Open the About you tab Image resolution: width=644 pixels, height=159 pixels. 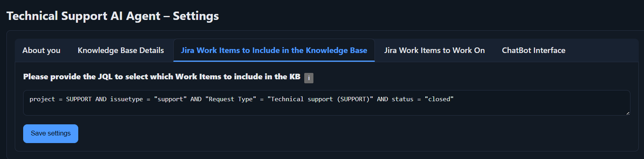pyautogui.click(x=42, y=51)
